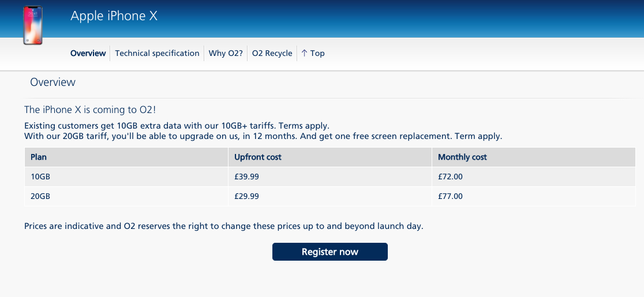Click the £39.99 upfront cost cell
This screenshot has height=297, width=644.
tap(246, 176)
